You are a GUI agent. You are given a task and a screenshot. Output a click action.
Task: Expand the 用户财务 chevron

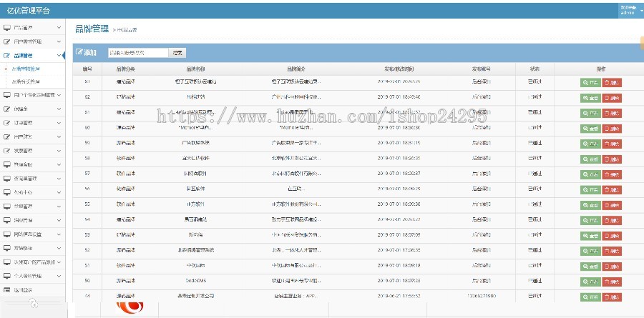pos(59,136)
